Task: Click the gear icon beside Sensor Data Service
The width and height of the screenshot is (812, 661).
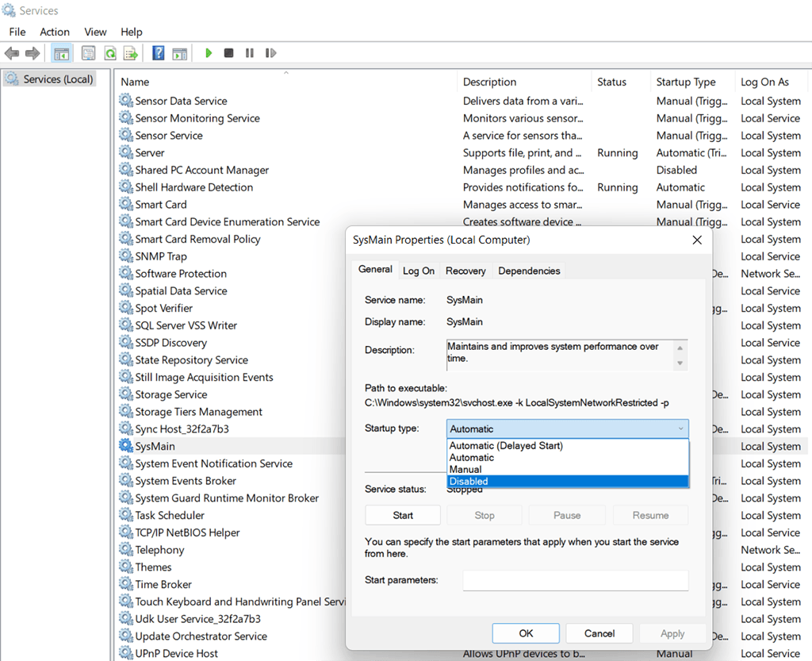Action: (126, 100)
